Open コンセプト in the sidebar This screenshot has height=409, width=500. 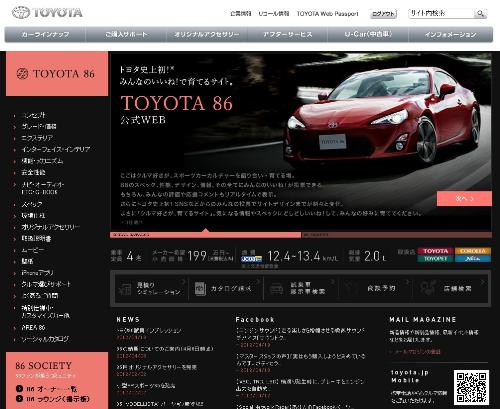click(x=33, y=115)
